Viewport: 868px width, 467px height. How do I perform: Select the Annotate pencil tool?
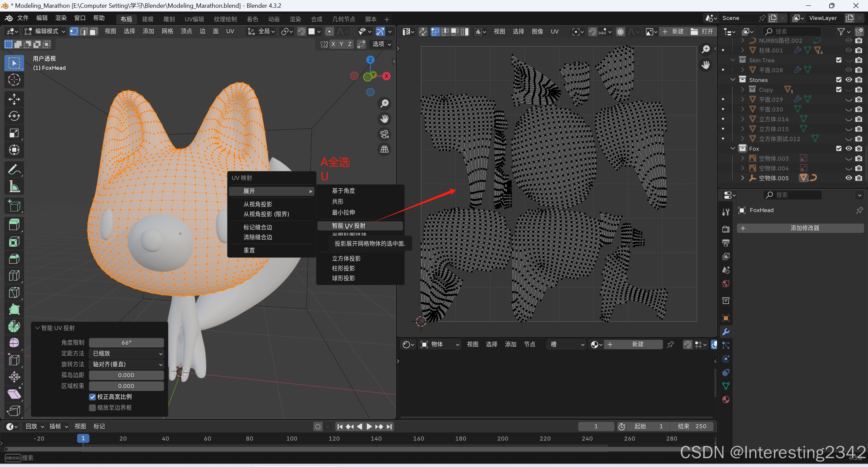(14, 170)
